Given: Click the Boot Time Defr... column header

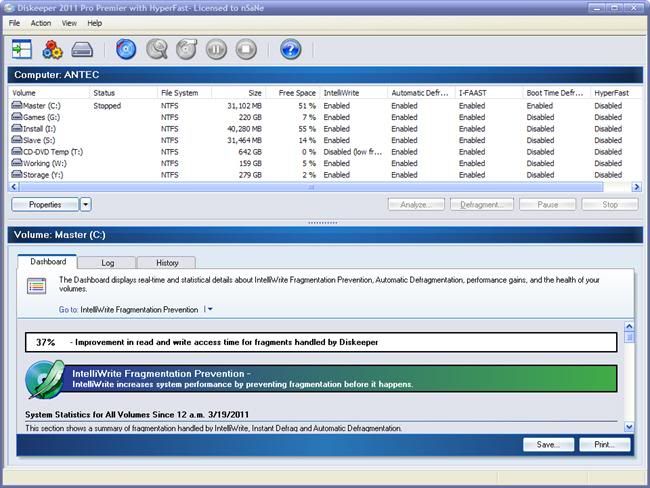Looking at the screenshot, I should point(557,93).
